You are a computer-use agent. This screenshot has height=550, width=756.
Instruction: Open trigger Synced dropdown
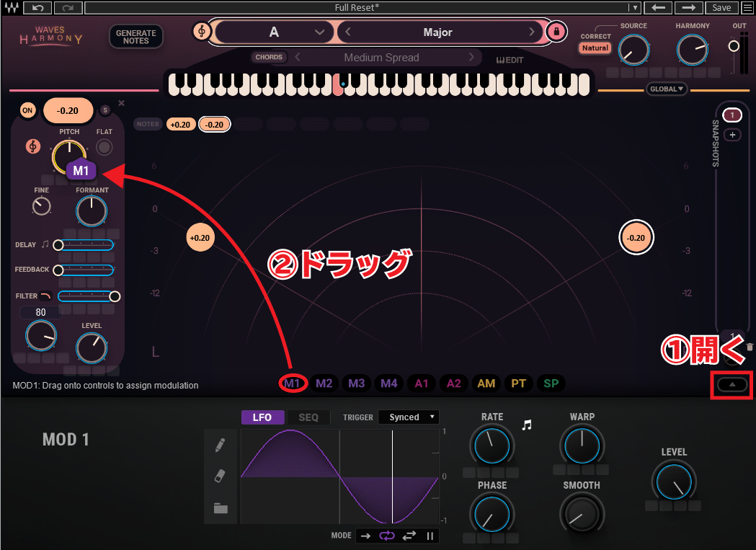click(x=409, y=417)
